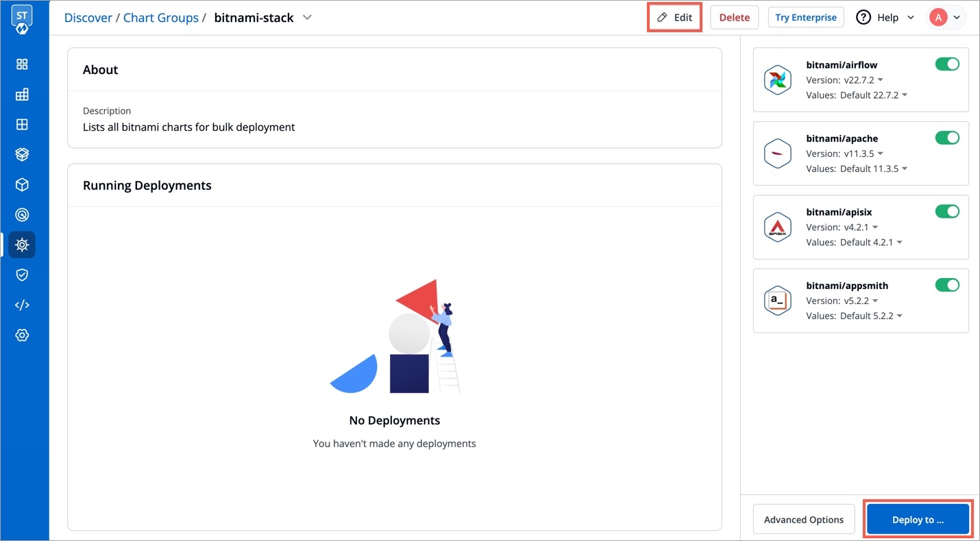Disable the bitnami/apisix chart toggle
Screen dimensions: 980x541
pos(947,212)
